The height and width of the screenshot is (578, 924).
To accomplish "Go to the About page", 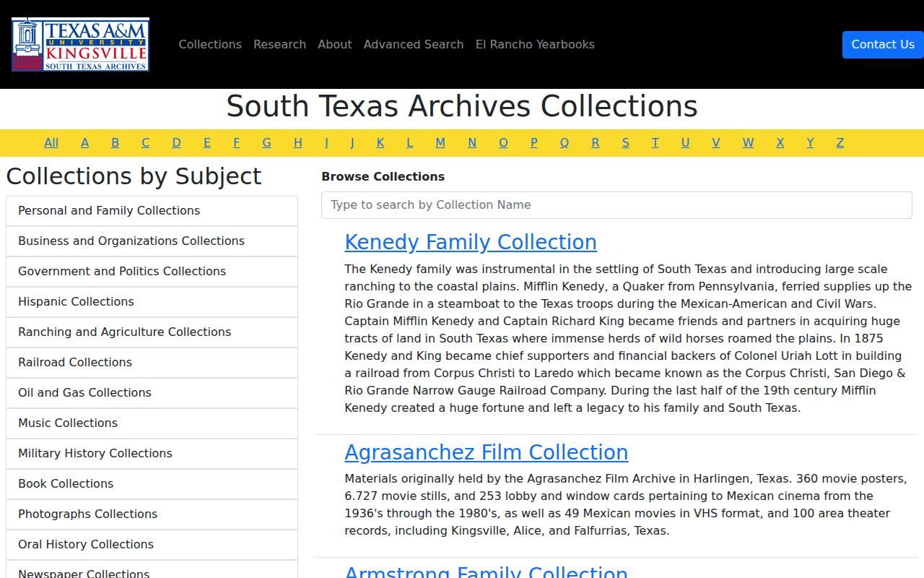I will point(335,44).
